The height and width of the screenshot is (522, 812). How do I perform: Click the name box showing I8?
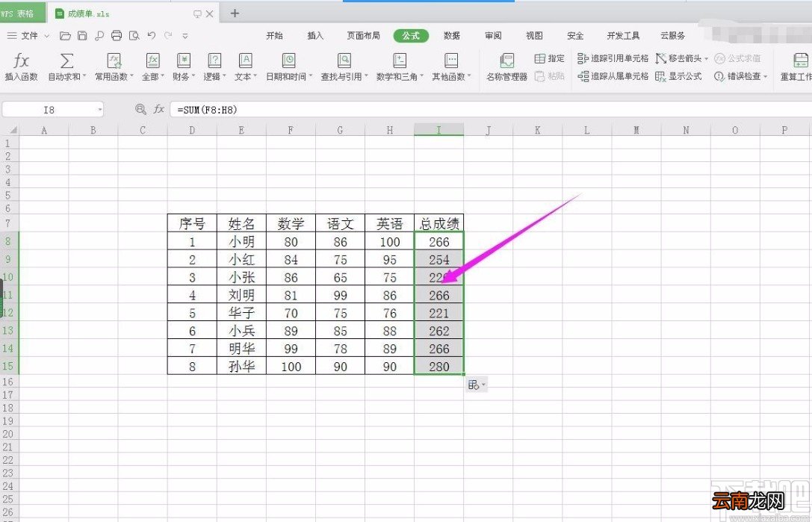pyautogui.click(x=49, y=110)
